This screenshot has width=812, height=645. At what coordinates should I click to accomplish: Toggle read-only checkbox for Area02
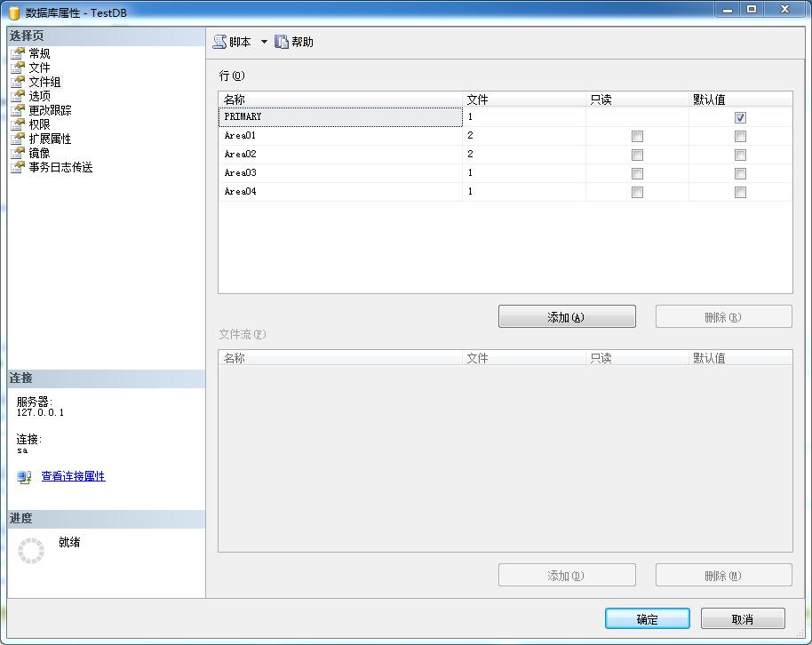click(637, 155)
